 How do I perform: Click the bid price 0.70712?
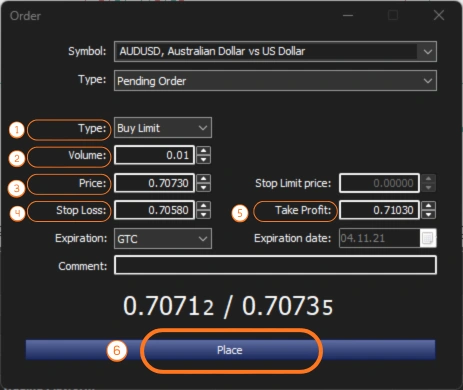[x=168, y=306]
